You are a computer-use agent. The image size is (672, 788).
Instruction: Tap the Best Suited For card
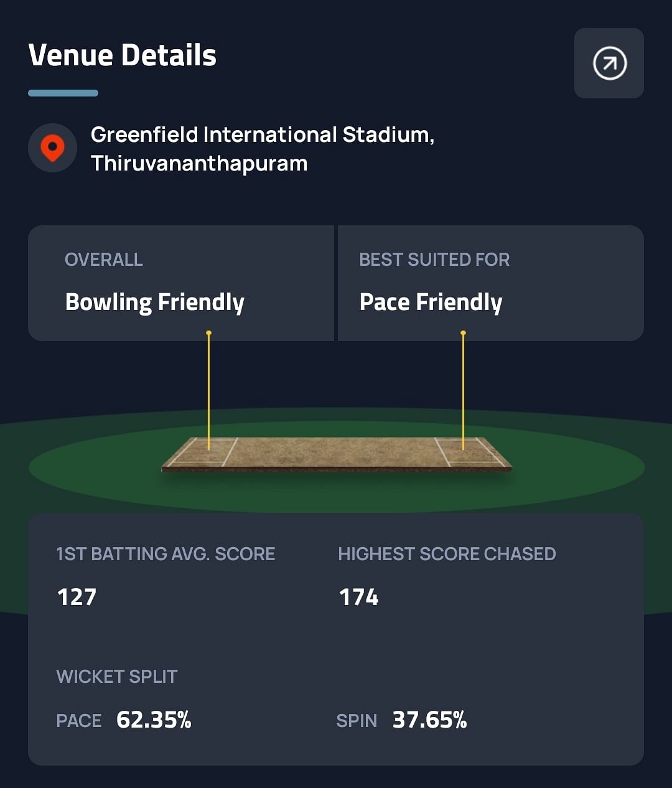pyautogui.click(x=490, y=283)
